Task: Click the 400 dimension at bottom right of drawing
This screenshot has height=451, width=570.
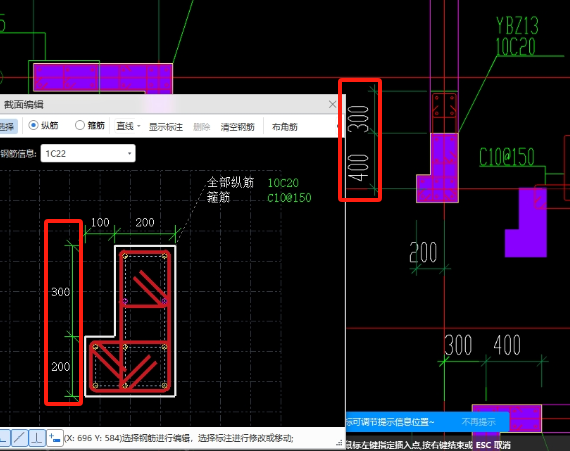Action: coord(507,345)
